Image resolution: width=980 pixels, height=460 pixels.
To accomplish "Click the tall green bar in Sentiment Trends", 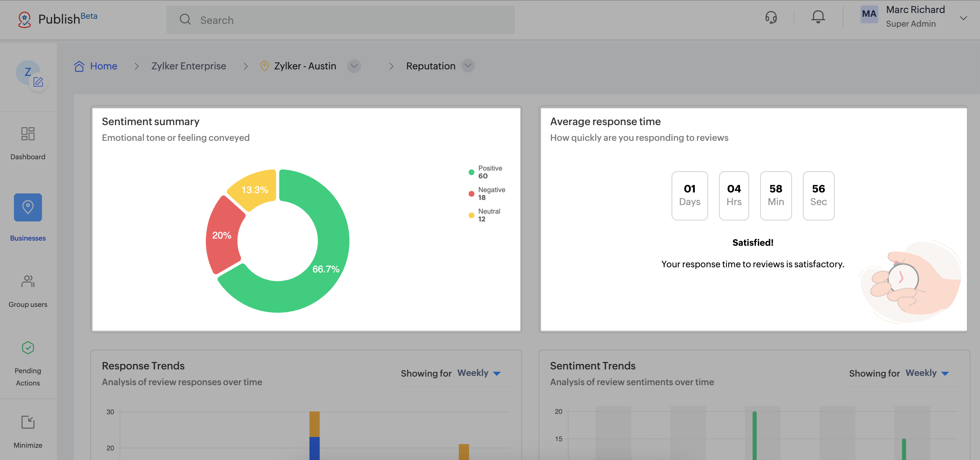I will [754, 436].
